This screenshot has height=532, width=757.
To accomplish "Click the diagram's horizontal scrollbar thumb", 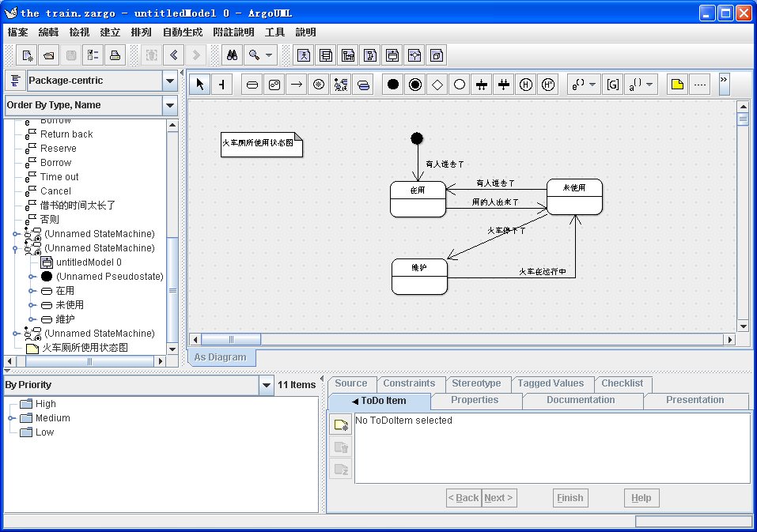I will 230,339.
